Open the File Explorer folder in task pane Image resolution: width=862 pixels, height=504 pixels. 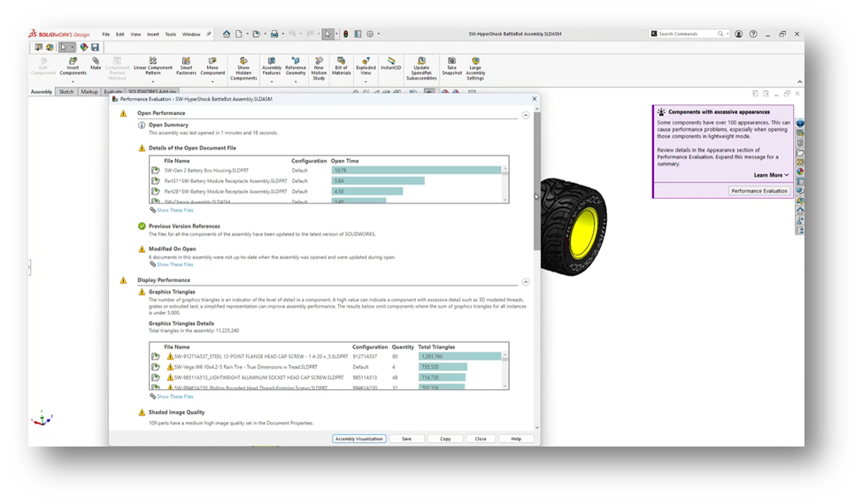[x=800, y=153]
